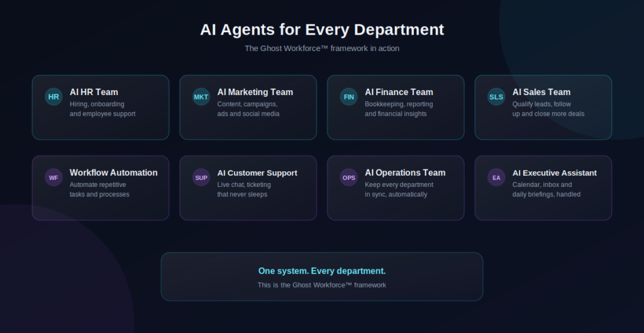The image size is (644, 333).
Task: Click the SLS circle icon
Action: (496, 97)
